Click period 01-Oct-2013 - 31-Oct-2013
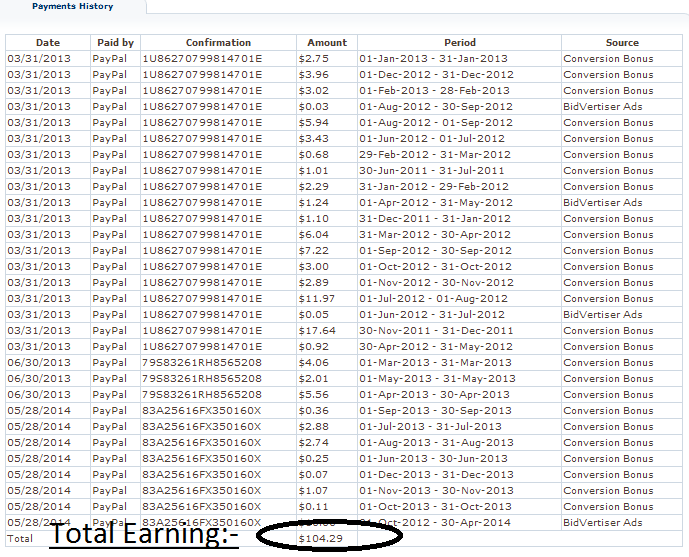The width and height of the screenshot is (689, 557). pos(435,507)
